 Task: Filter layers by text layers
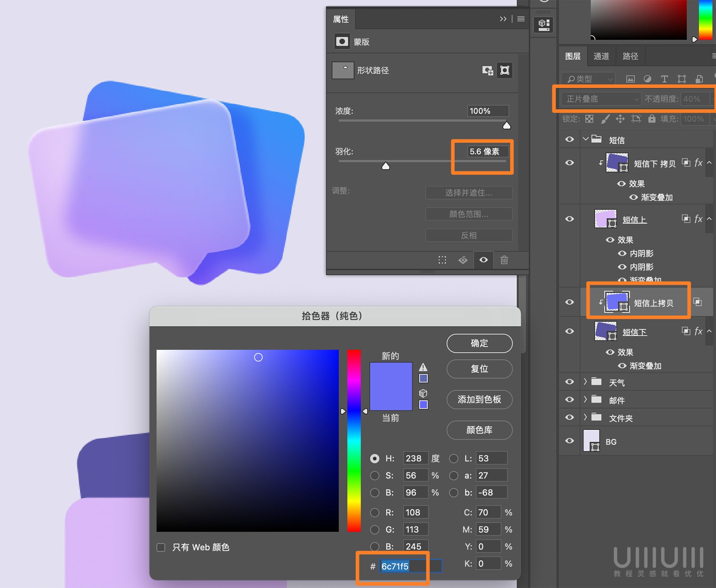click(x=665, y=79)
